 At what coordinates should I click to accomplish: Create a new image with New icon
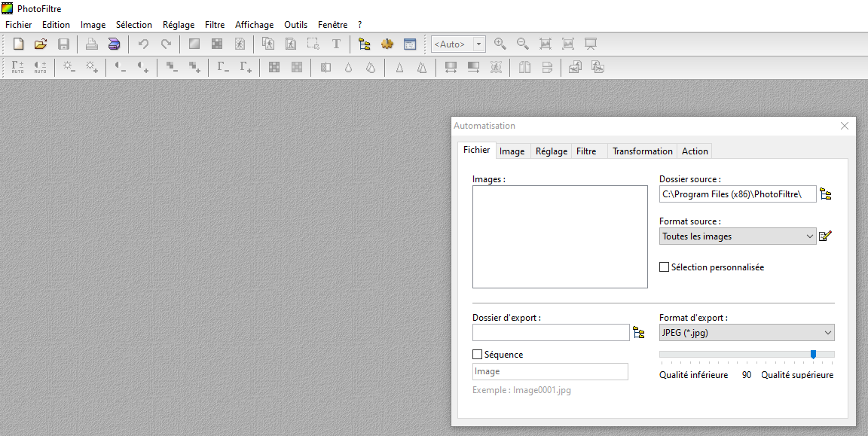coord(18,44)
